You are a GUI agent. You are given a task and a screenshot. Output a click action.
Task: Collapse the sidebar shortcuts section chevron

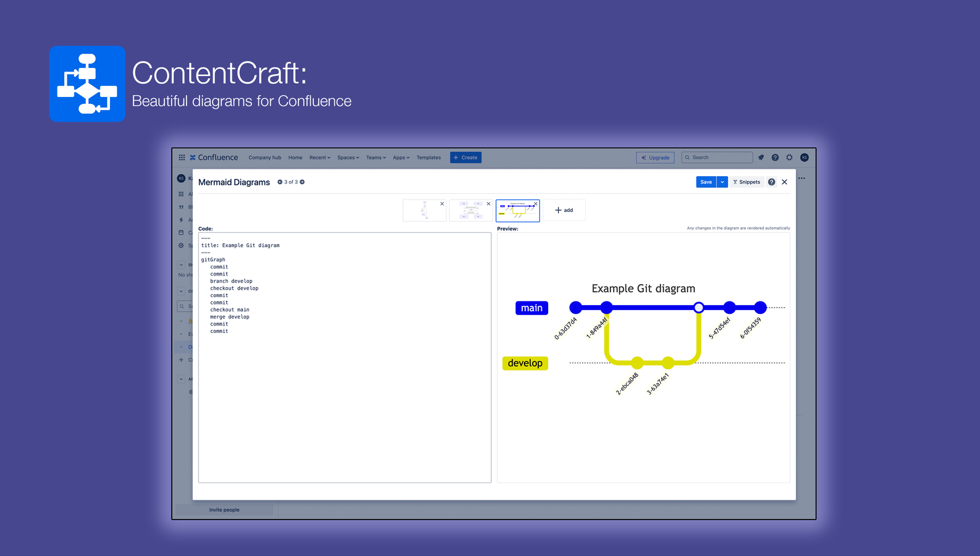tap(181, 265)
